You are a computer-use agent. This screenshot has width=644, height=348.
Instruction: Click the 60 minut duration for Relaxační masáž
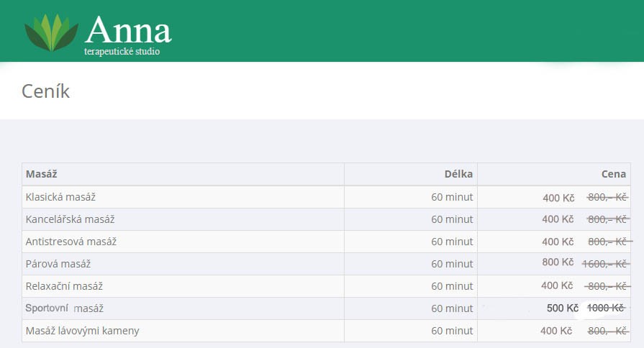coord(452,286)
